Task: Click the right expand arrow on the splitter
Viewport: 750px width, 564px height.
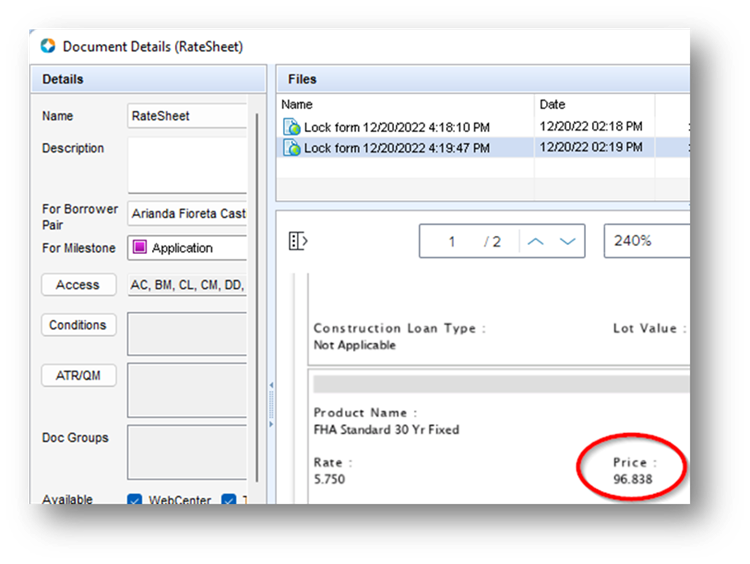Action: click(271, 424)
